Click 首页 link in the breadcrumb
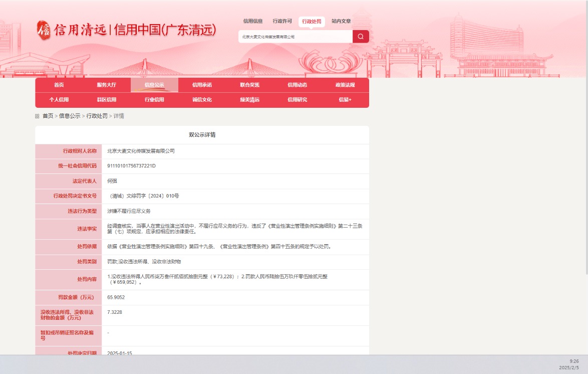The height and width of the screenshot is (374, 588). pyautogui.click(x=48, y=116)
